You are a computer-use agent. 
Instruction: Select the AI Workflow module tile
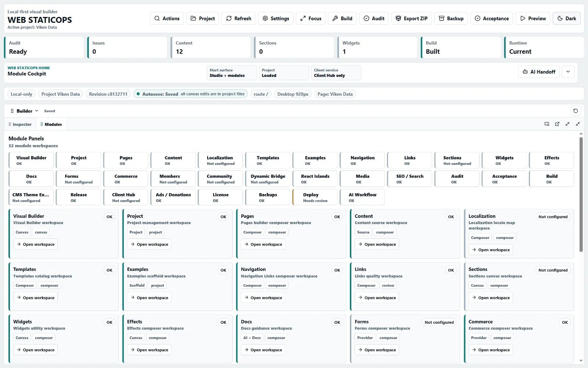click(x=362, y=197)
